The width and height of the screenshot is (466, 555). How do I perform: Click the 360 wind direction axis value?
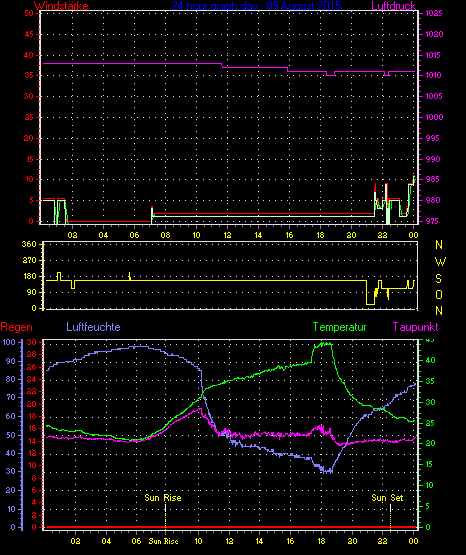29,244
